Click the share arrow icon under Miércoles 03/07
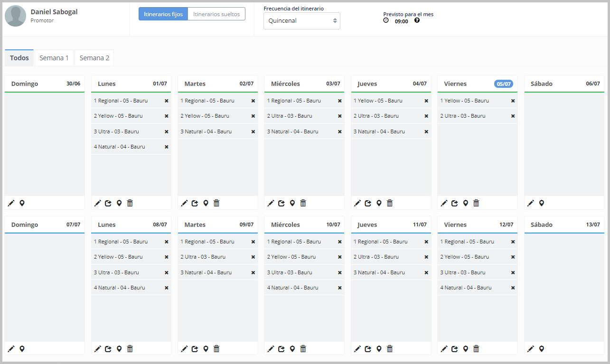 [282, 203]
